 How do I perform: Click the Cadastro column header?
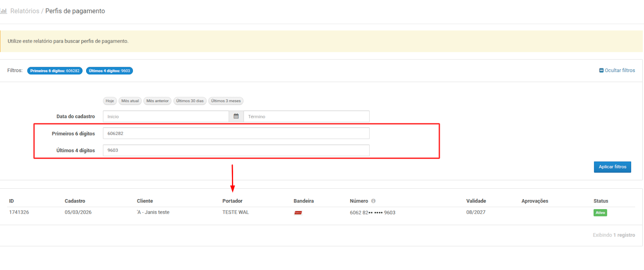[x=75, y=201]
